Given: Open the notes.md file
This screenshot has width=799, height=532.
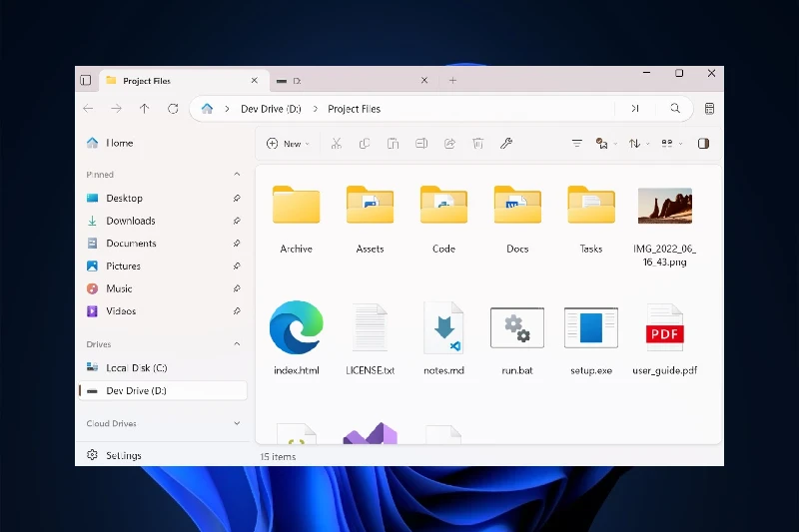Looking at the screenshot, I should click(443, 338).
